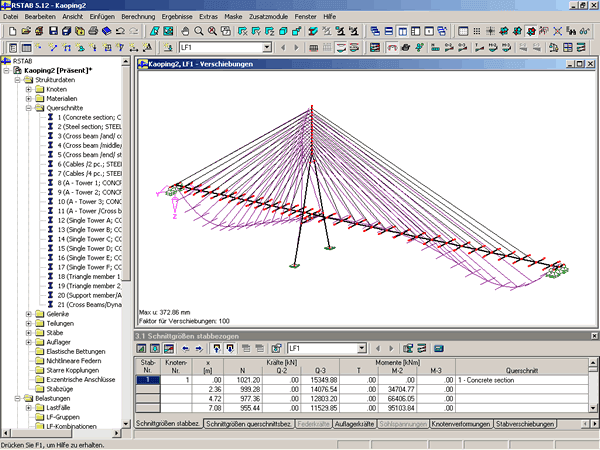Click the first icon in results table toolbar

(x=141, y=348)
